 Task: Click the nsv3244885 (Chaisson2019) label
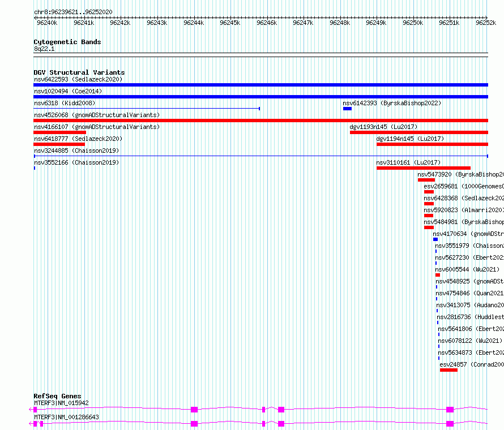point(76,150)
